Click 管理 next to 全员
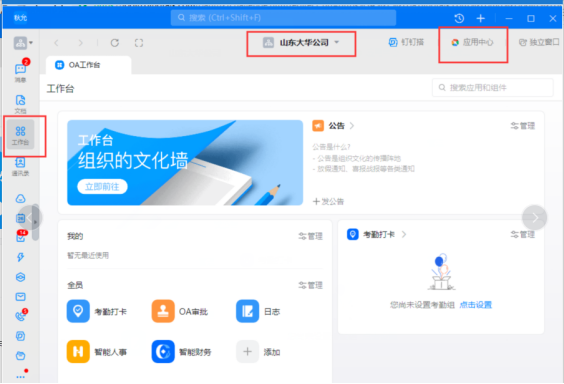The height and width of the screenshot is (384, 564). tap(310, 285)
